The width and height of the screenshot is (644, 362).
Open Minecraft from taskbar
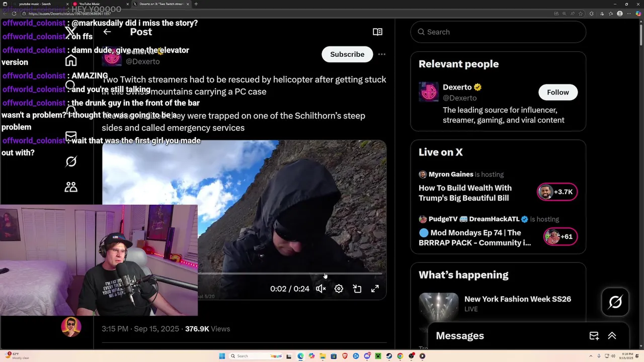tap(378, 356)
